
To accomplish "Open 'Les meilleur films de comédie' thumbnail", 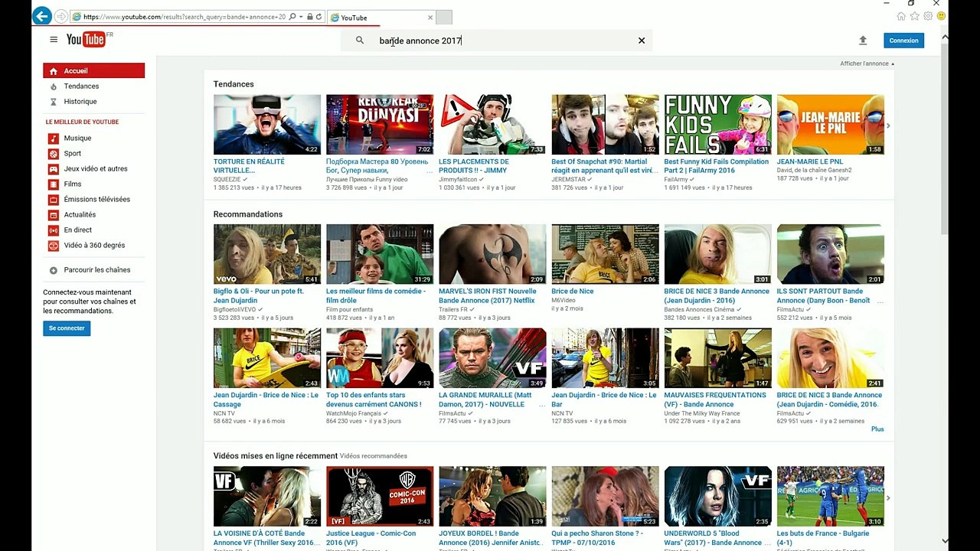I will 380,254.
